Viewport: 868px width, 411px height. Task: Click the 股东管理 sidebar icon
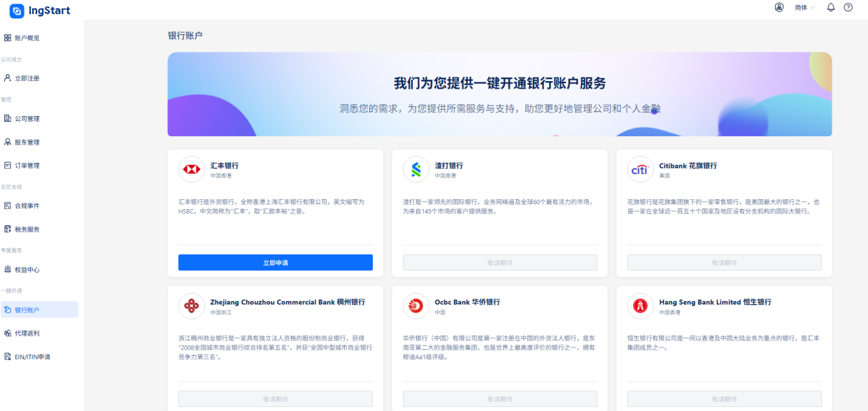click(8, 142)
